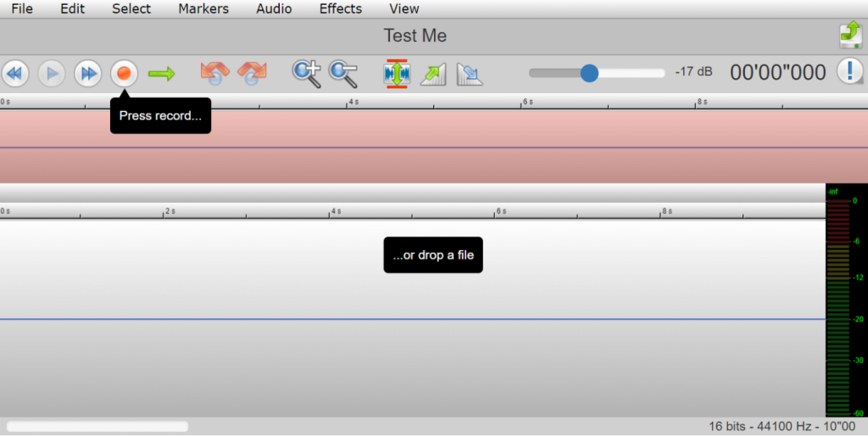Click the zoom in magnifier icon
The width and height of the screenshot is (868, 436).
(x=307, y=75)
